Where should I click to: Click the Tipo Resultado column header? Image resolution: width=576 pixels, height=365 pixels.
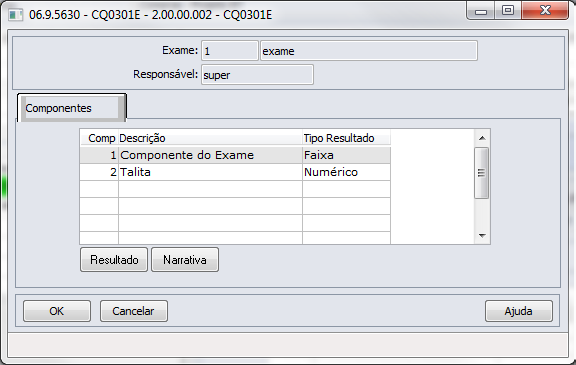click(346, 138)
